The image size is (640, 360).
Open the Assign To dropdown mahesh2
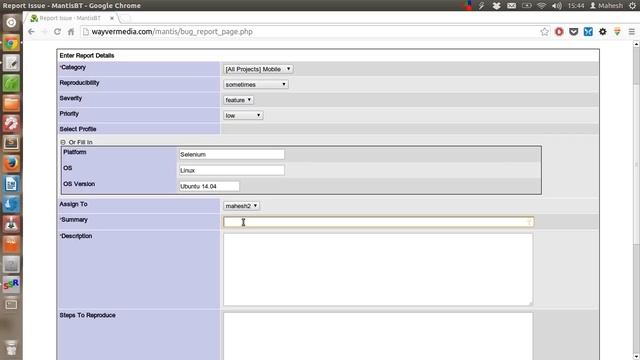click(x=241, y=206)
